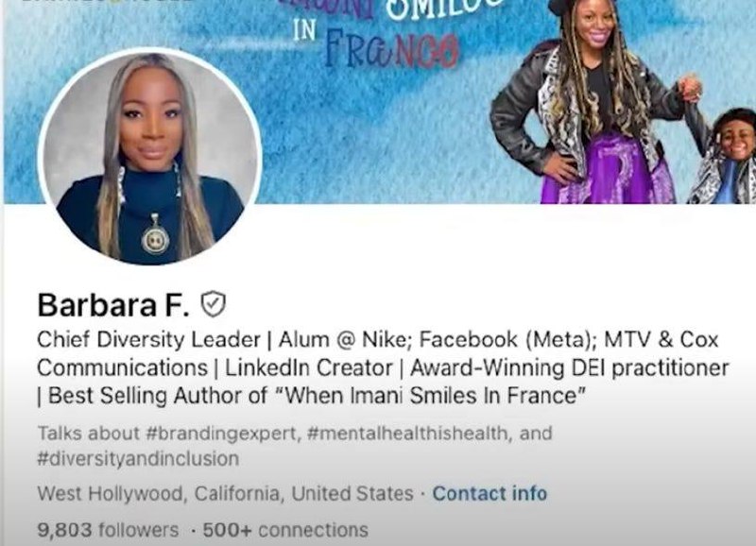Screen dimensions: 756x546
Task: Click the "Chief Diversity Leader" headline text
Action: pos(148,340)
